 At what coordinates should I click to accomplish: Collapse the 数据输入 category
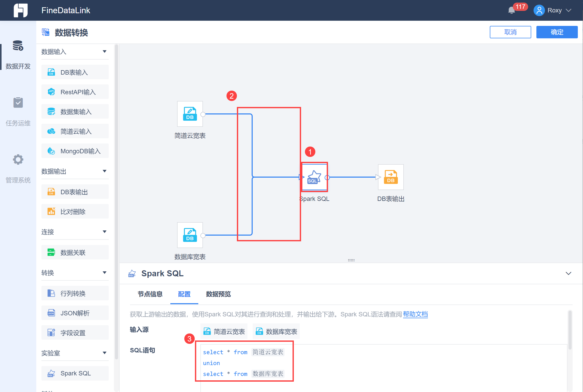(105, 52)
